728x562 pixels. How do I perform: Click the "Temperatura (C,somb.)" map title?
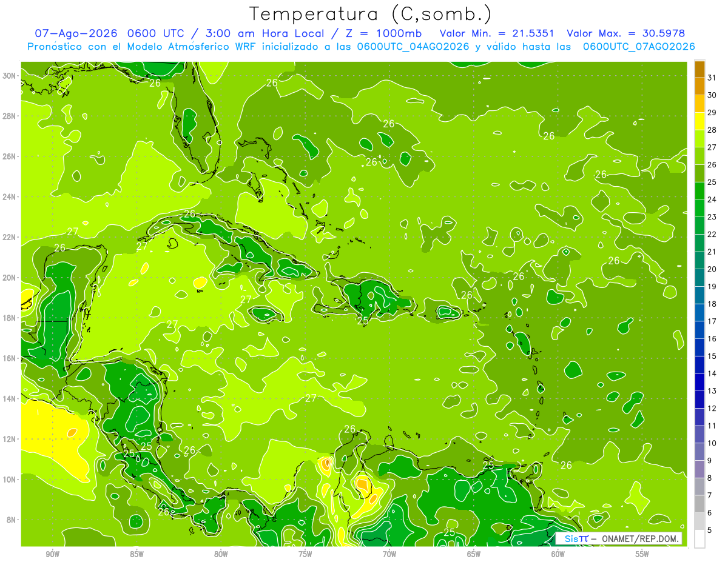(x=371, y=14)
